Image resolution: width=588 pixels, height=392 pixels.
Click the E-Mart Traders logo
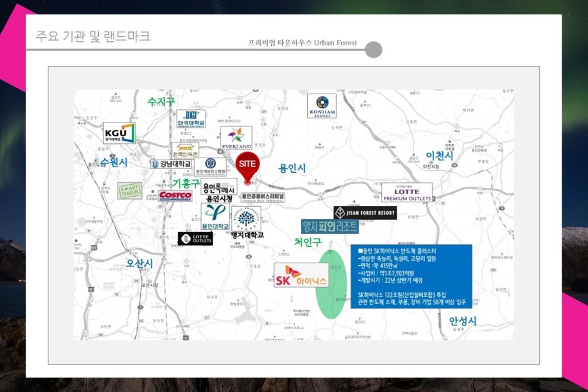130,190
